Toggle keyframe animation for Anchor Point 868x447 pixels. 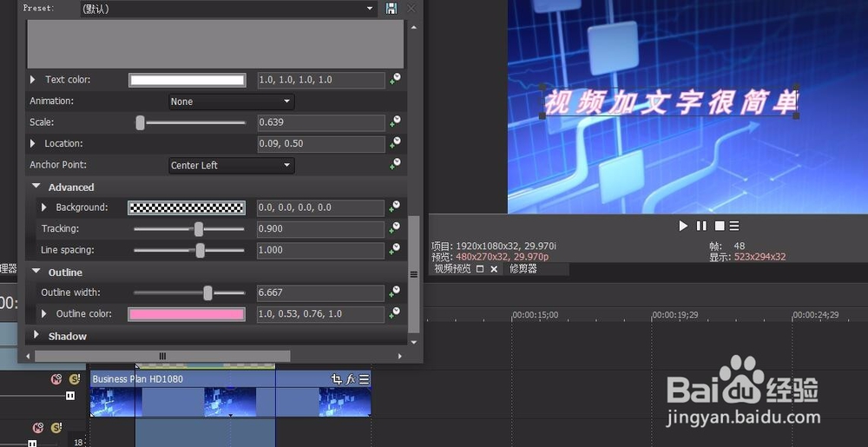point(395,164)
